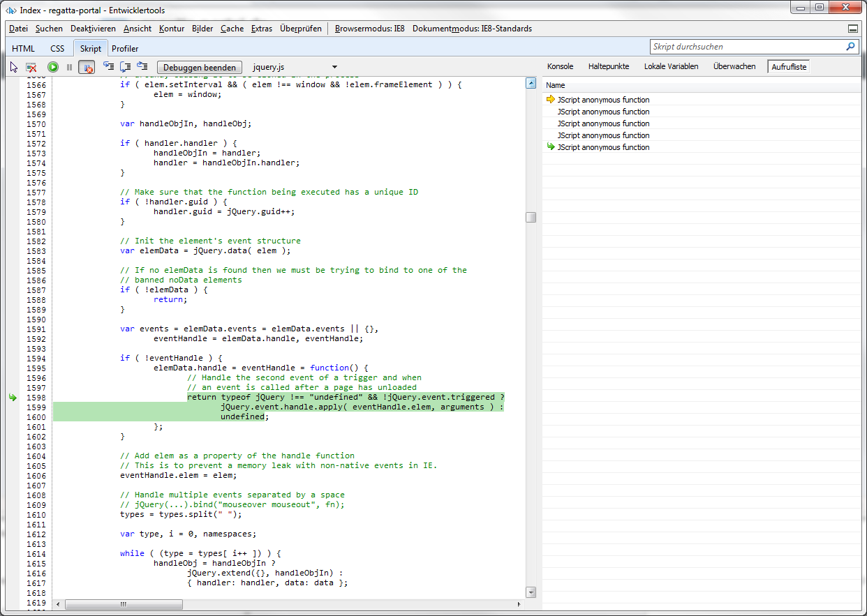Toggle the break on error button
The height and width of the screenshot is (616, 867).
(87, 67)
